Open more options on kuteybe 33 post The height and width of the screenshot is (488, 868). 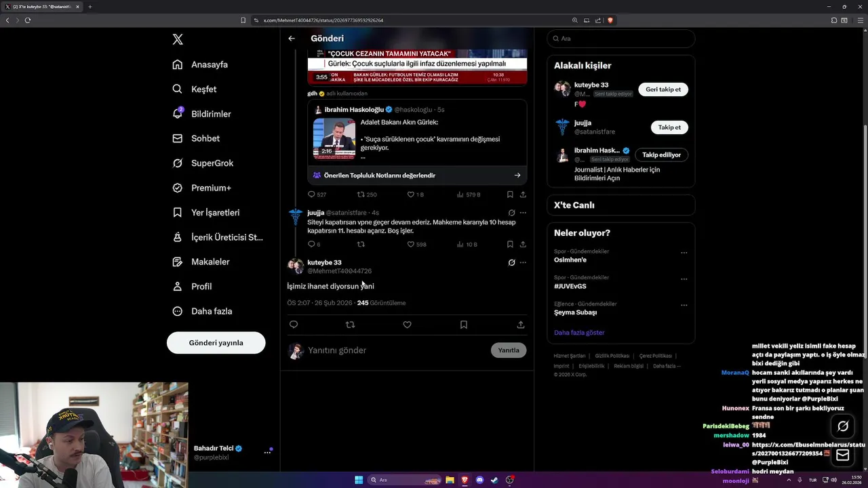click(x=522, y=262)
